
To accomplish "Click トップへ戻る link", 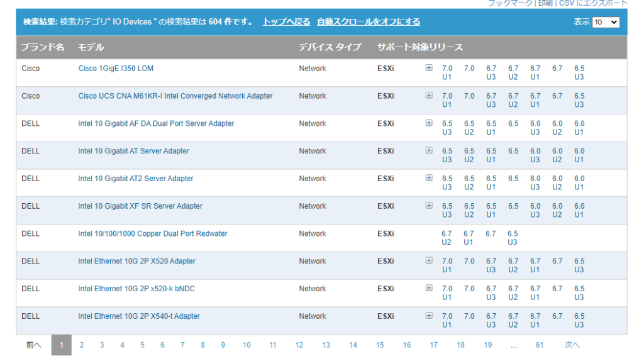I will pyautogui.click(x=286, y=22).
